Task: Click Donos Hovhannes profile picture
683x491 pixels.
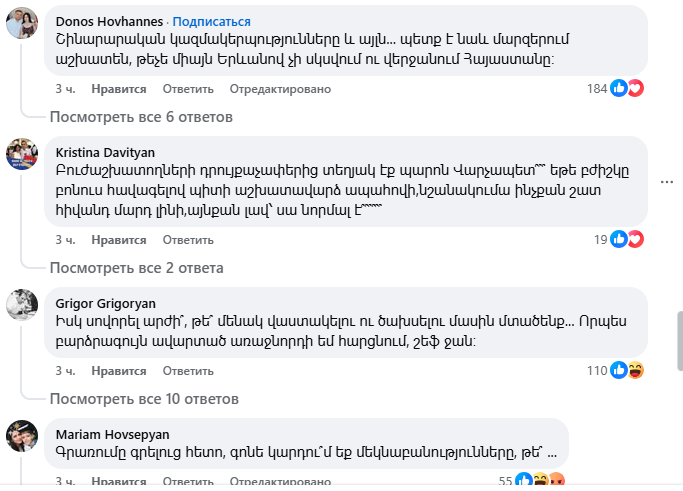Action: [x=22, y=25]
